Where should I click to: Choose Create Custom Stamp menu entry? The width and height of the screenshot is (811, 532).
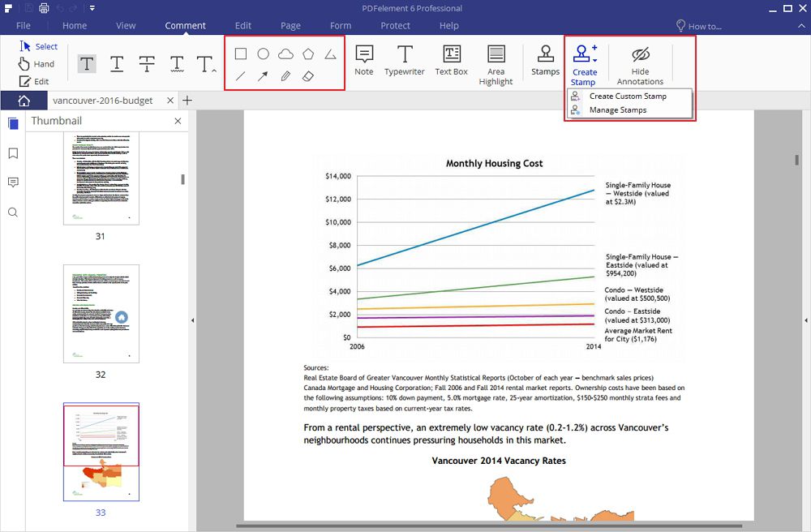pos(629,97)
